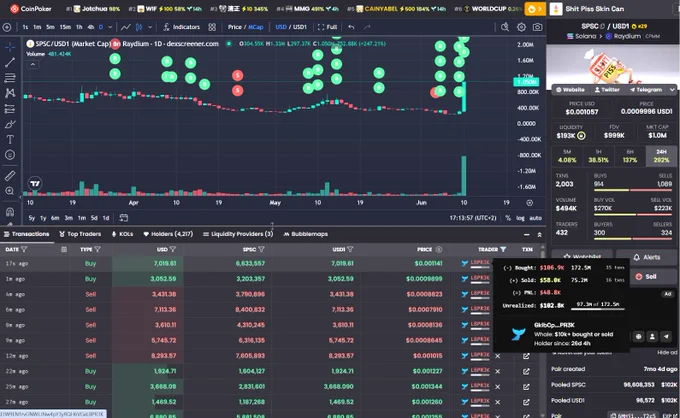Expand the transactions panel upward
680x418 pixels.
tap(539, 235)
